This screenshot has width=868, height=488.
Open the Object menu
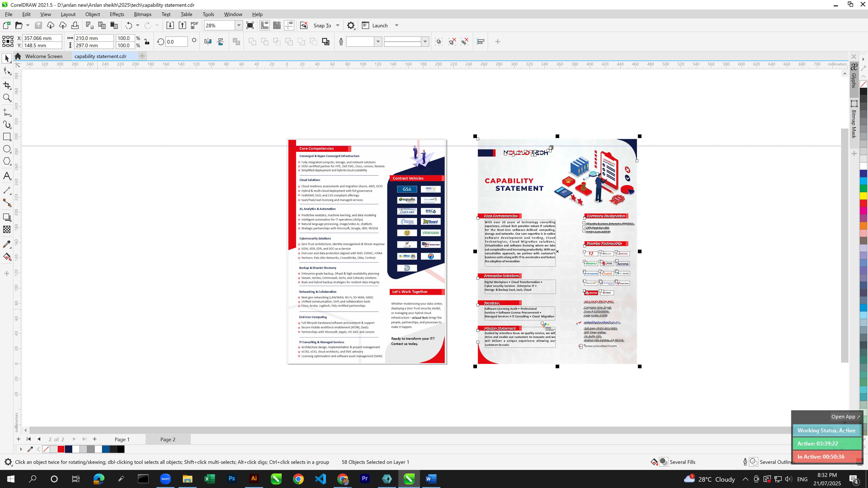click(92, 14)
